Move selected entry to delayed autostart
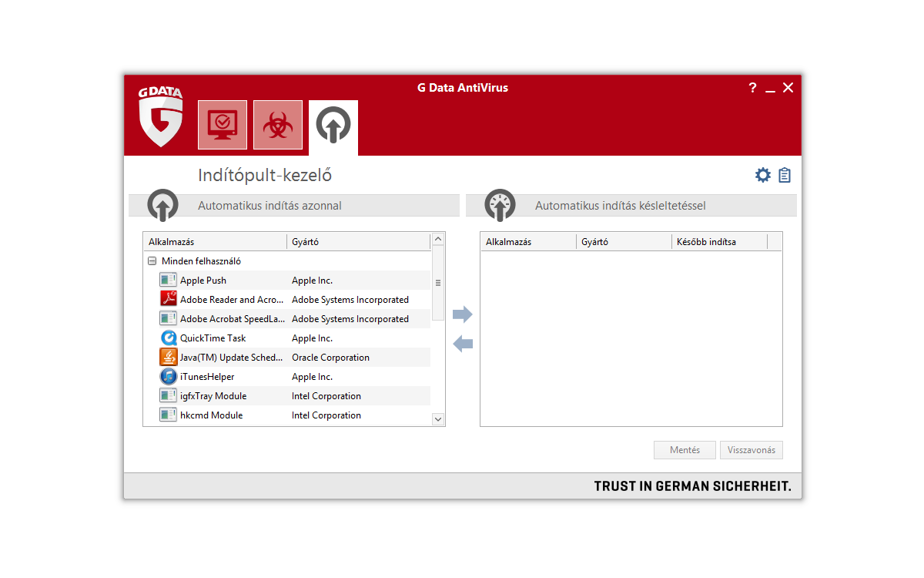This screenshot has width=924, height=578. coord(463,314)
